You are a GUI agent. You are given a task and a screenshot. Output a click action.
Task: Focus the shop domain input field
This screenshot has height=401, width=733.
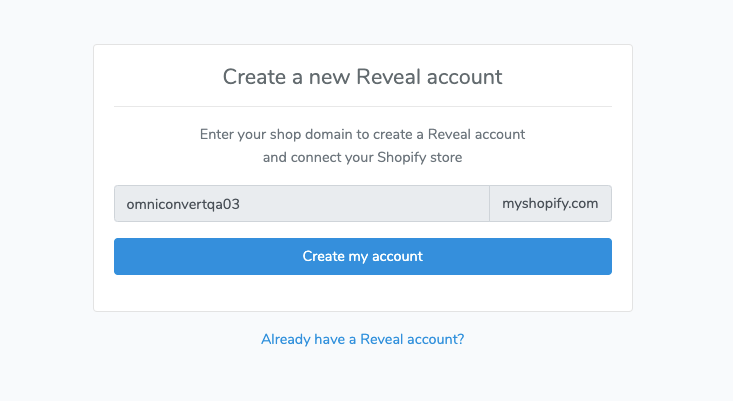point(302,204)
